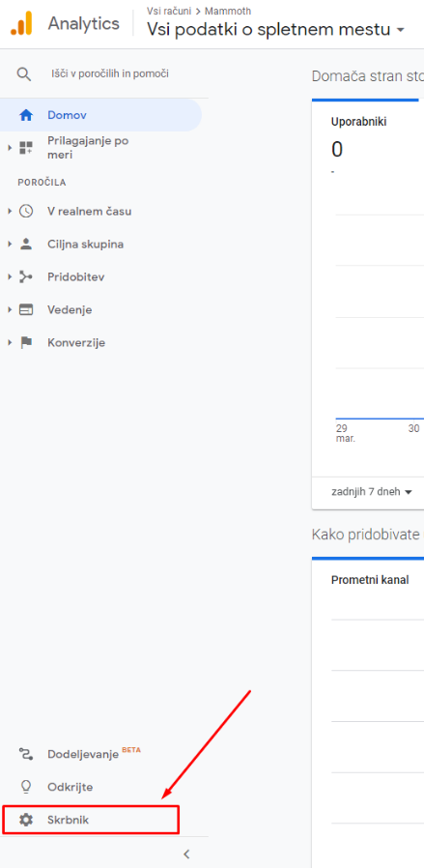Select the Domov home icon
The image size is (424, 868).
coord(26,116)
